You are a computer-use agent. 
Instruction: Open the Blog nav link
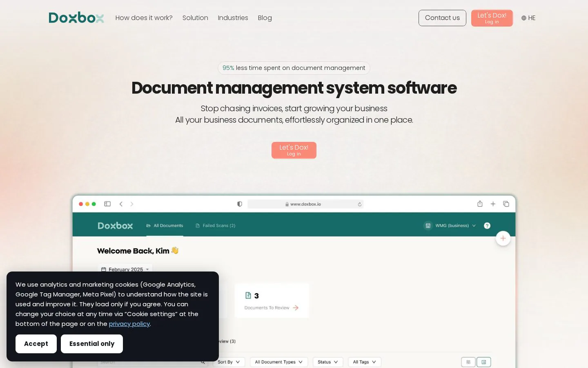(x=265, y=18)
